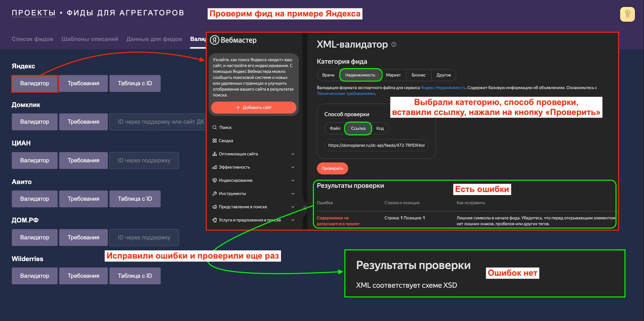Screen dimensions: 644x321
Task: Expand the Эффективность menu chevron
Action: tap(293, 167)
